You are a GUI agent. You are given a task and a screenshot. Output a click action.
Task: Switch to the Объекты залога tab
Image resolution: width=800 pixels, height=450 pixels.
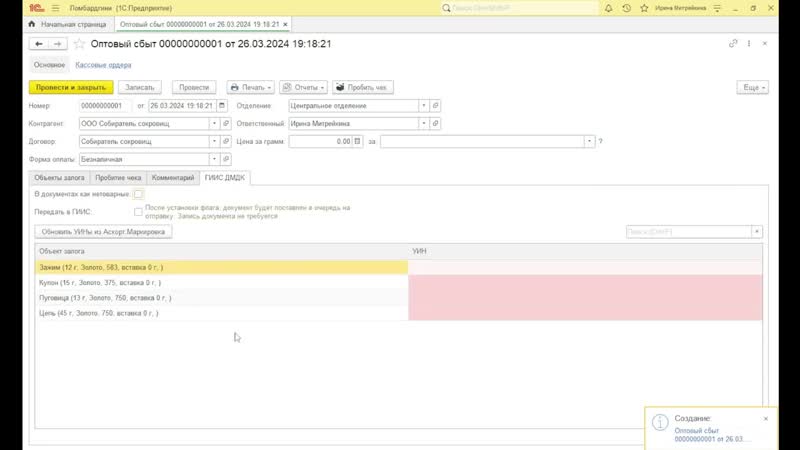point(60,177)
